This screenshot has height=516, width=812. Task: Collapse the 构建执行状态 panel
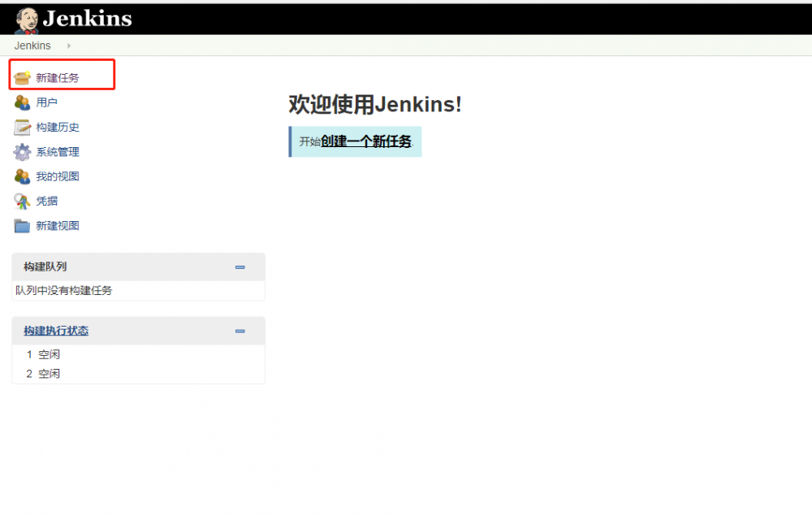[x=240, y=331]
